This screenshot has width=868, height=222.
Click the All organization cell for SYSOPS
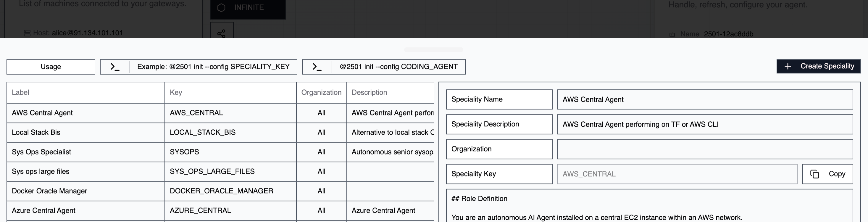click(322, 152)
